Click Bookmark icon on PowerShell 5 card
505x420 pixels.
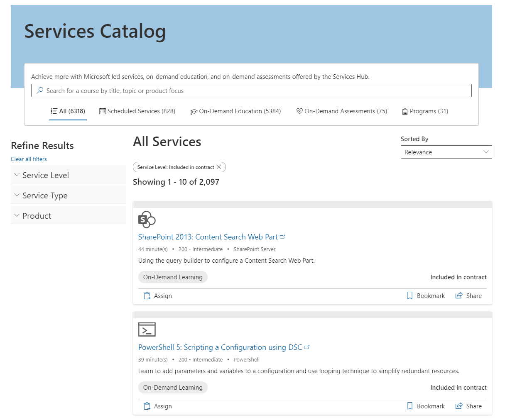410,406
